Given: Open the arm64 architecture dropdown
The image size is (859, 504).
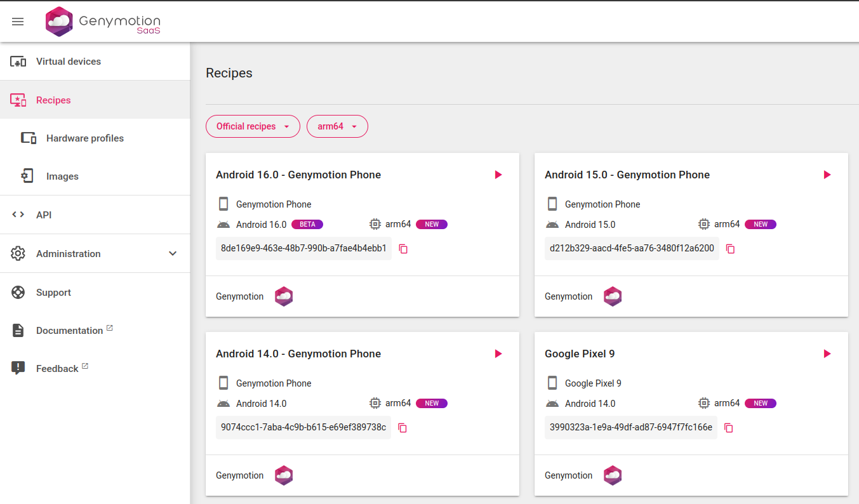Looking at the screenshot, I should pos(337,126).
